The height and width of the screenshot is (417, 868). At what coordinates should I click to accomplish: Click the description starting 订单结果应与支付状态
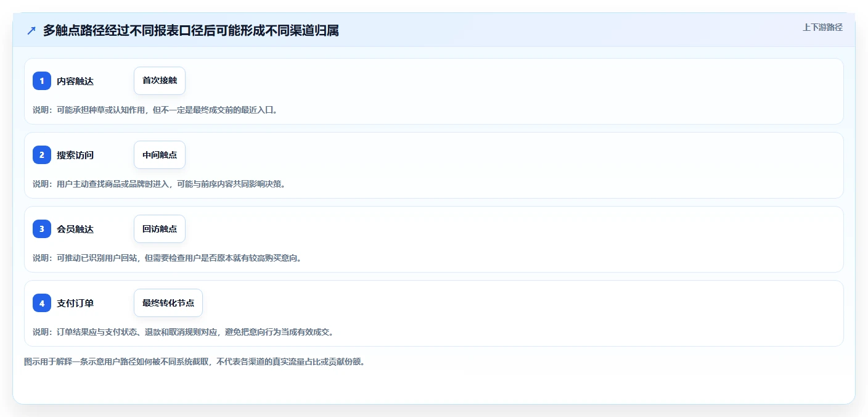tap(184, 332)
